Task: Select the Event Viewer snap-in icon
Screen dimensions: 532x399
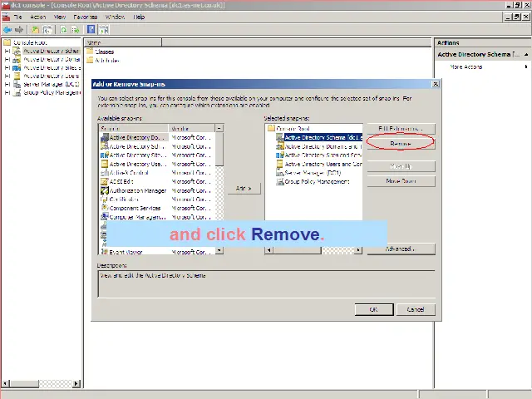Action: (105, 252)
